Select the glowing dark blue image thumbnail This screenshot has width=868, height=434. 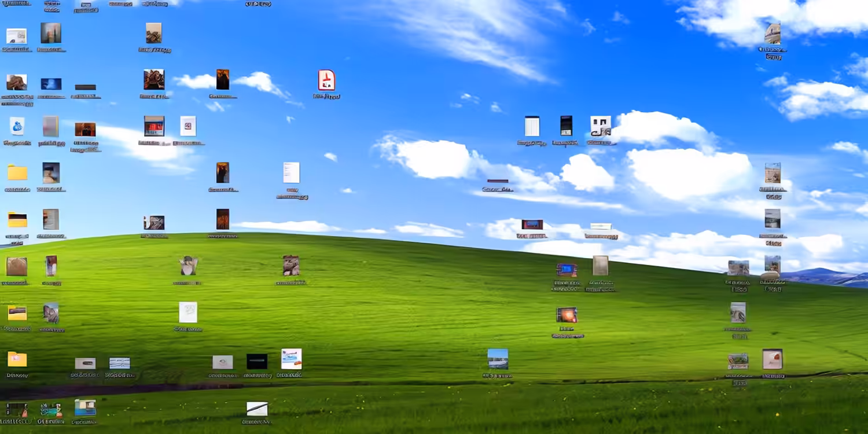51,84
